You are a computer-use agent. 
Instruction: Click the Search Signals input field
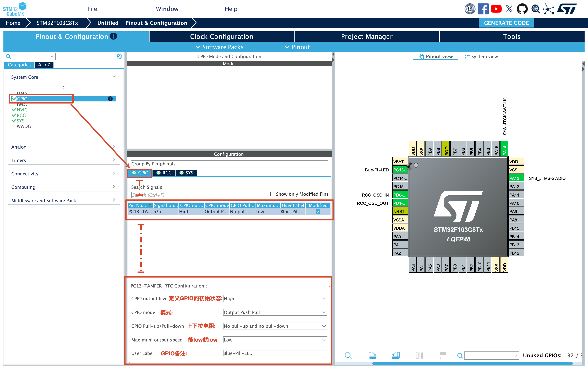[152, 195]
